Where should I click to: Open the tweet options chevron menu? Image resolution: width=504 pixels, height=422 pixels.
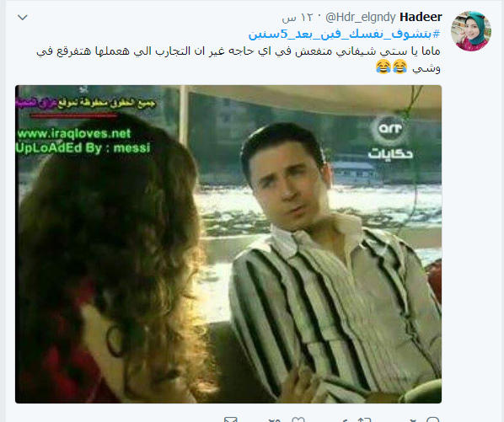23,18
